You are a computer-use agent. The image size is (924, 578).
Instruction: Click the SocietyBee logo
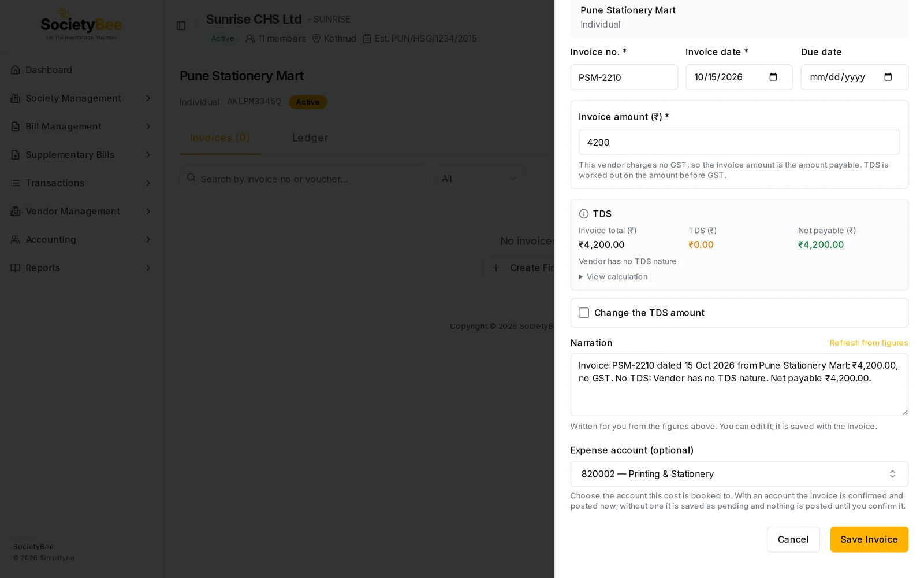pyautogui.click(x=81, y=25)
